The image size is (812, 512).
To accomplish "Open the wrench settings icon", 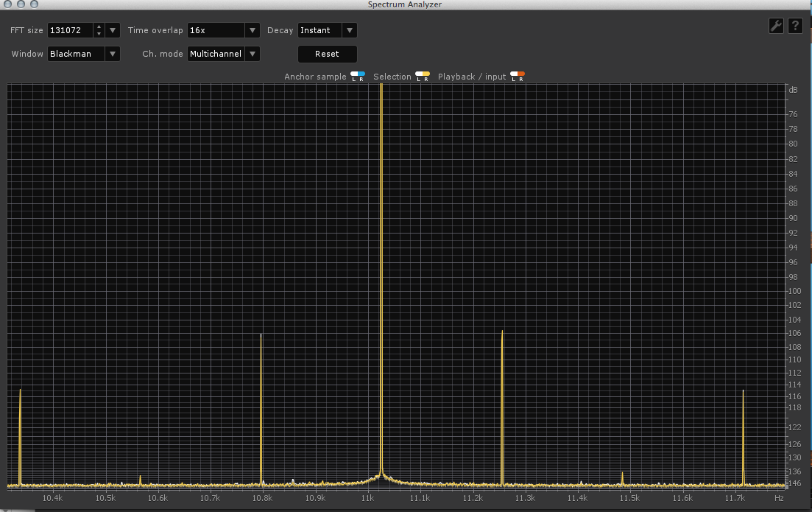I will (x=776, y=26).
